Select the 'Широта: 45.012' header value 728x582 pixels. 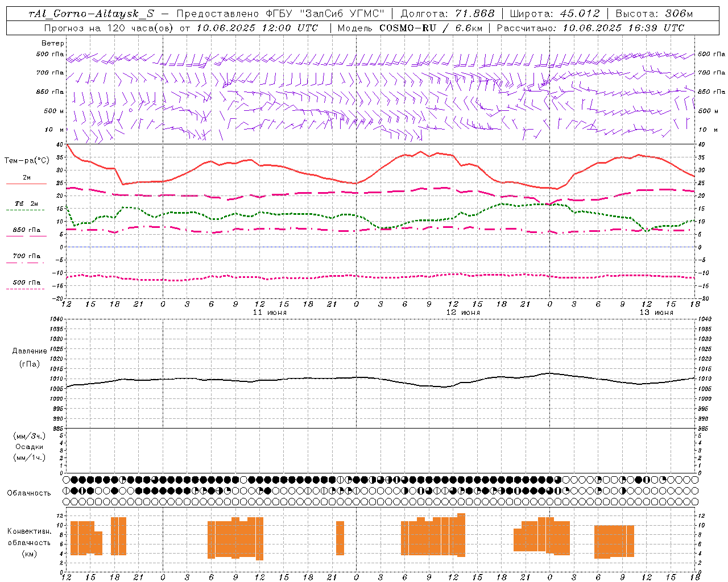[555, 14]
